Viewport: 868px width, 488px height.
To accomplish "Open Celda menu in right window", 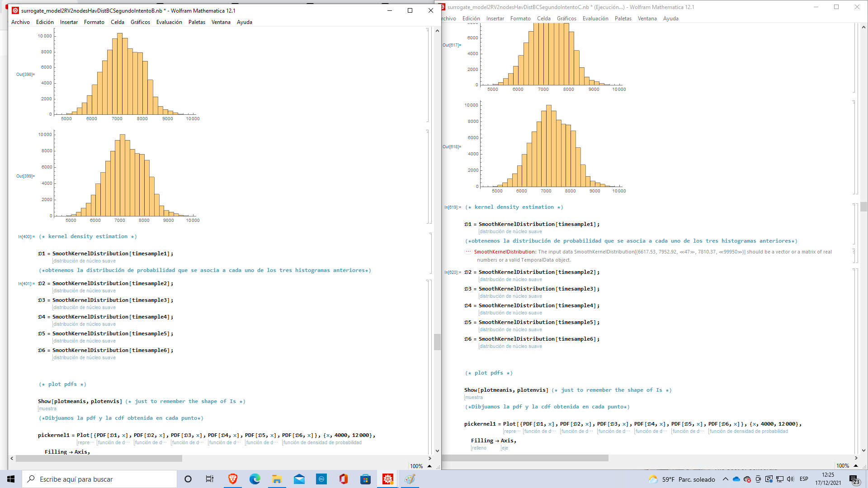I will (544, 19).
